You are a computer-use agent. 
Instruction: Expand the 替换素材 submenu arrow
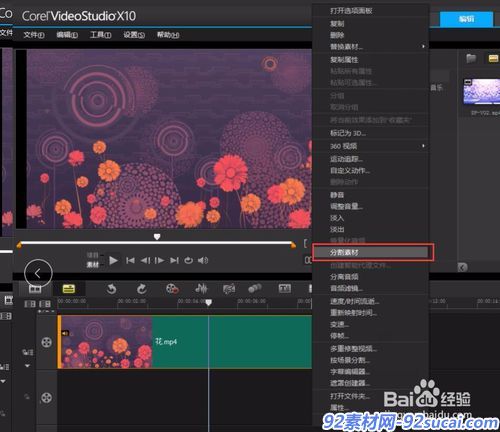423,46
